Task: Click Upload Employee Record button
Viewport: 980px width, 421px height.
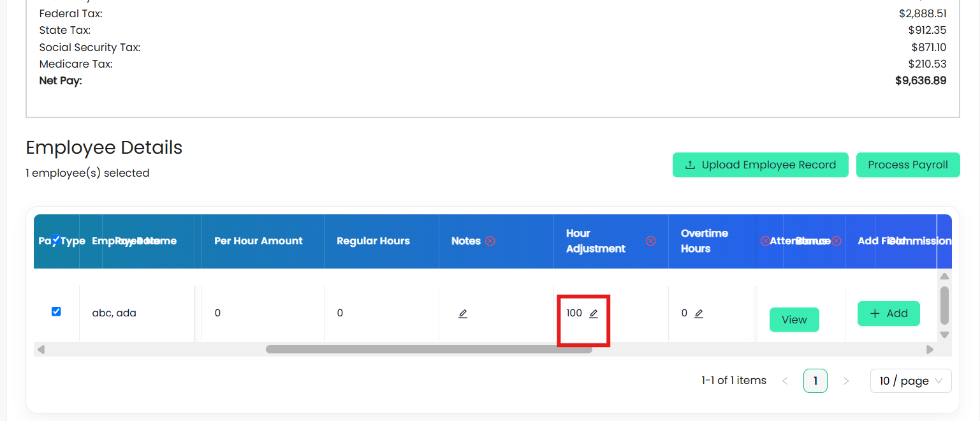Action: point(761,165)
